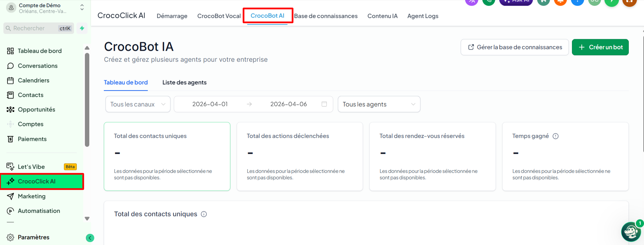Open Automatisation in the sidebar
The image size is (644, 245).
(39, 211)
